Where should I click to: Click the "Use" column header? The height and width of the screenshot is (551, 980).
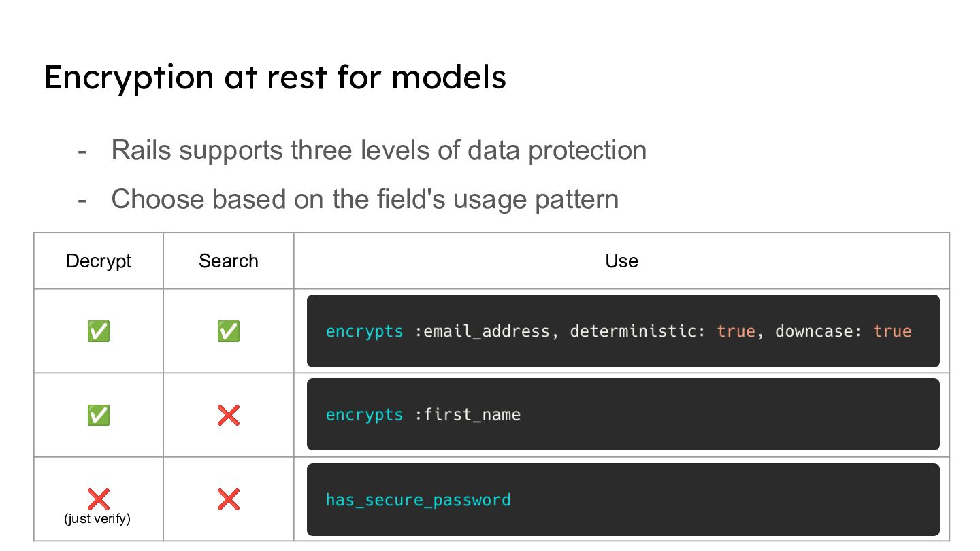click(x=621, y=261)
